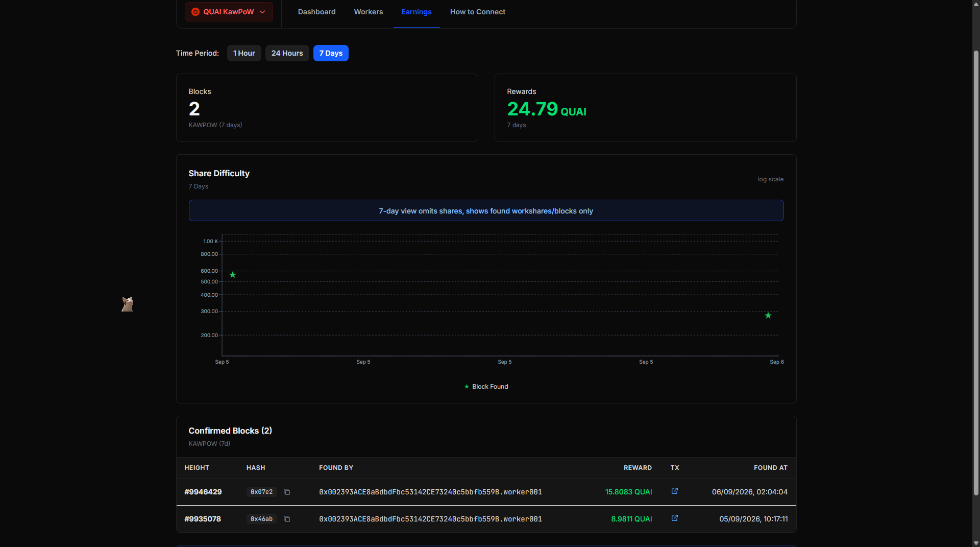Click the 06/09/2026, 02:04:04 timestamp
The image size is (980, 547).
(750, 492)
